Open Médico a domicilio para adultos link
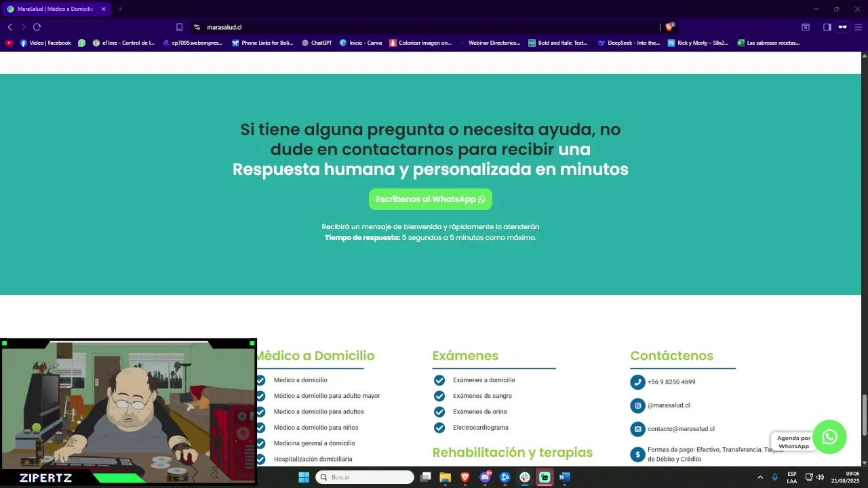The width and height of the screenshot is (868, 488). point(319,412)
